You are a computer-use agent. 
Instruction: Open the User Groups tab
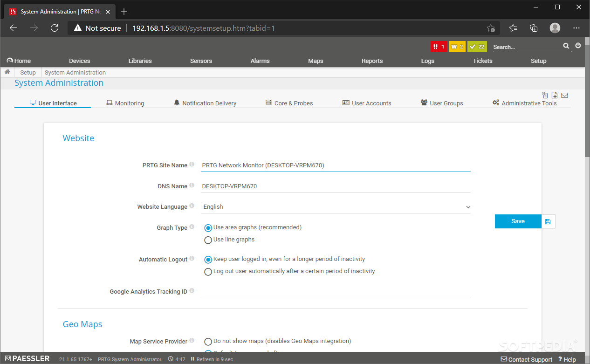(441, 103)
